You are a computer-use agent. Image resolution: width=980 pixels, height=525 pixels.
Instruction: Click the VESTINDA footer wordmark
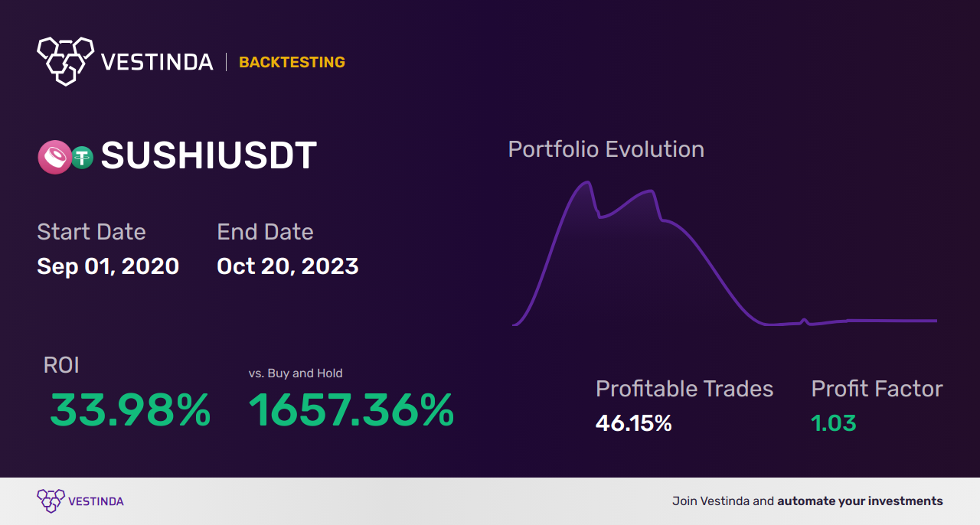click(x=96, y=501)
